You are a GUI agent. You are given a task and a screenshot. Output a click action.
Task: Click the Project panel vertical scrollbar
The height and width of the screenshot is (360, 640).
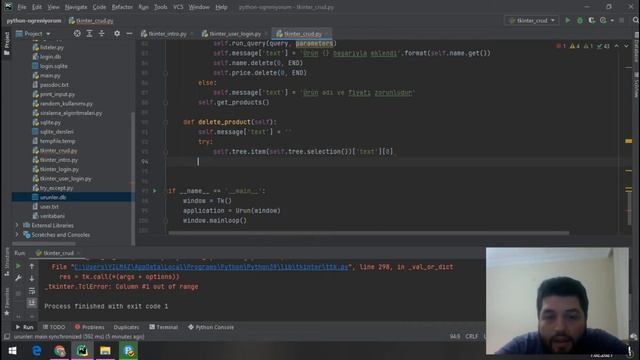133,178
